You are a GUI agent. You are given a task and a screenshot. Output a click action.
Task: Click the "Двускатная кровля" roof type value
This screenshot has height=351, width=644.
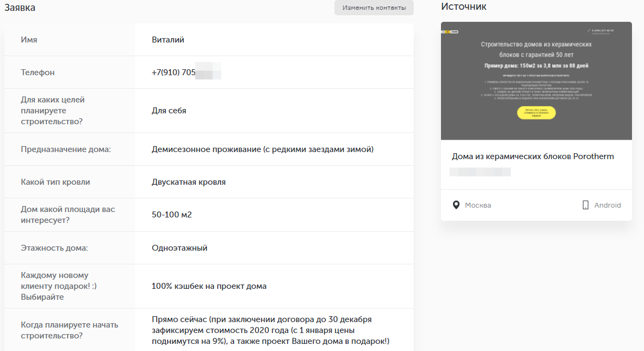[188, 182]
